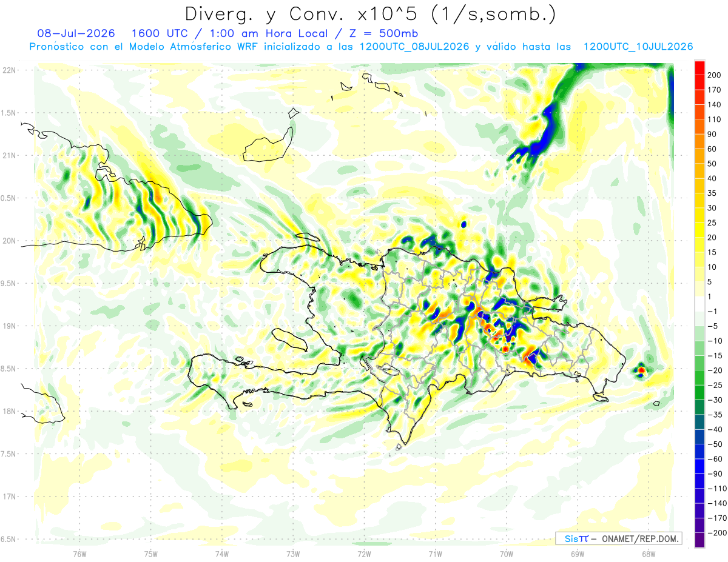
Task: Click the '50' color bar value
Action: pos(712,164)
